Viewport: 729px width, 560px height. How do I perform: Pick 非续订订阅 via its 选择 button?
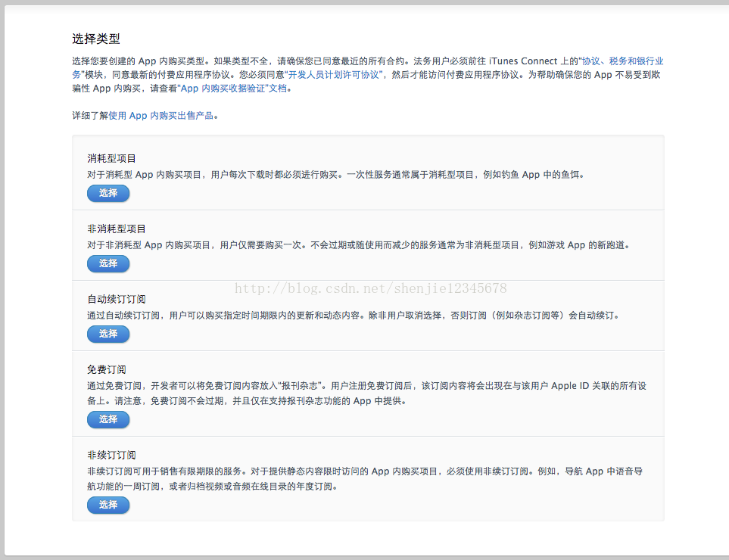click(107, 505)
